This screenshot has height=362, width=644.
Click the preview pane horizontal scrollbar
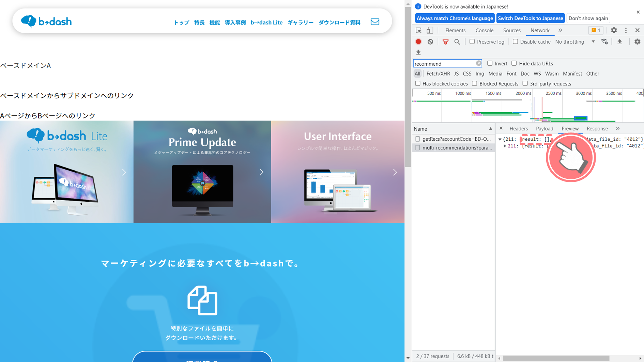coord(556,358)
